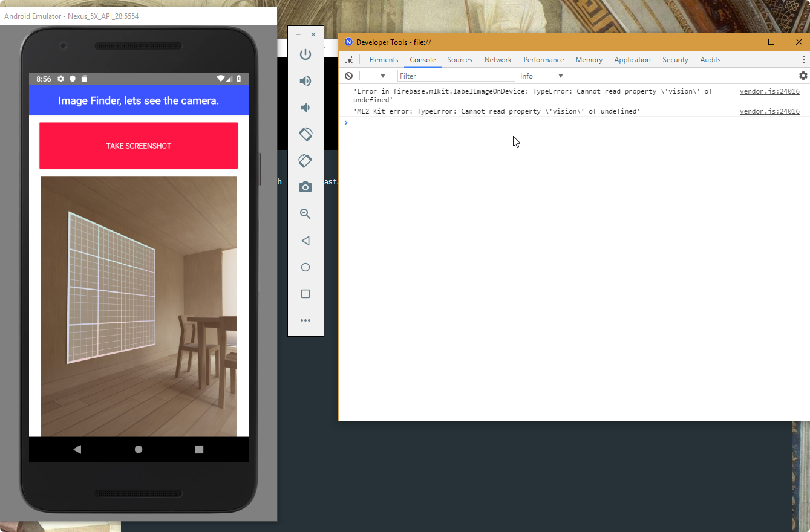
Task: Select the inspect element cursor in DevTools
Action: [x=349, y=59]
